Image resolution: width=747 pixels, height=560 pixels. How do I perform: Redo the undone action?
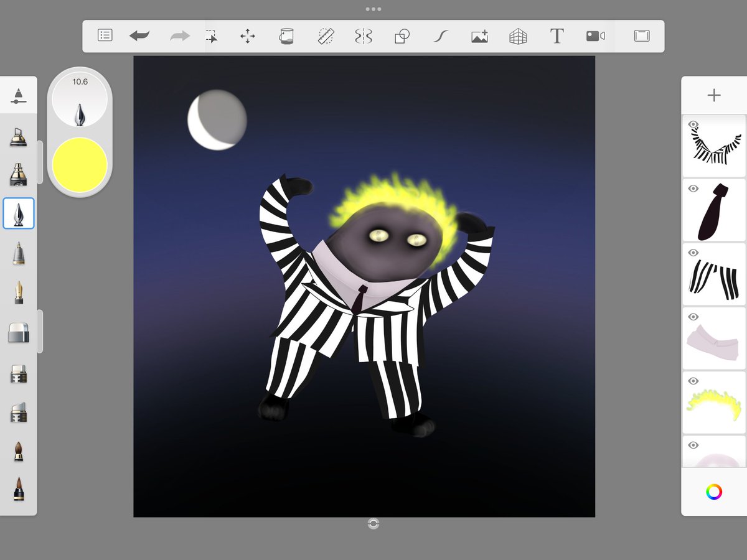point(180,35)
